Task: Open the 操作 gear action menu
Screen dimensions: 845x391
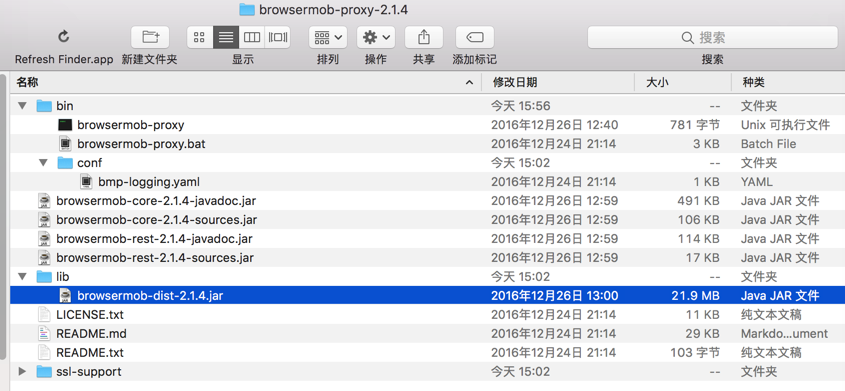Action: pos(376,37)
